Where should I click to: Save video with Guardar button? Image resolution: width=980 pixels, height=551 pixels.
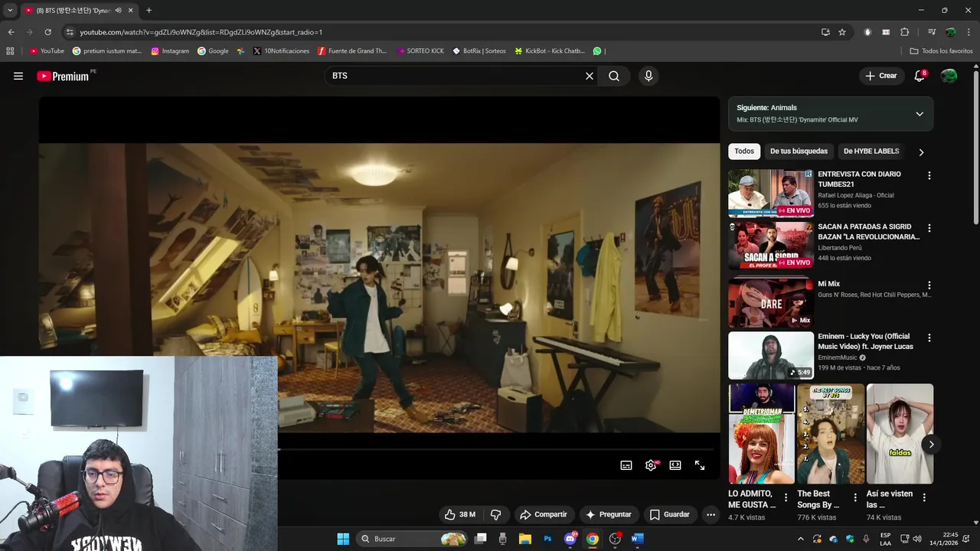click(x=670, y=514)
